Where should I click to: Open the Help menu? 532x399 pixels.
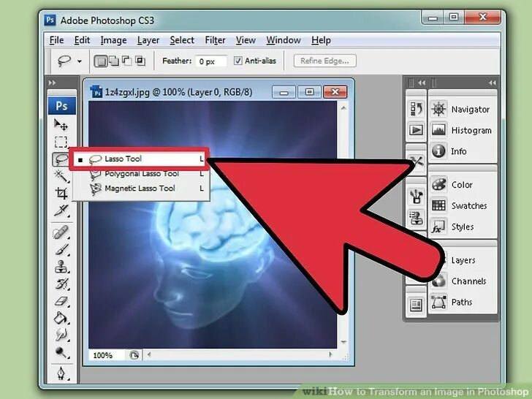coord(321,40)
